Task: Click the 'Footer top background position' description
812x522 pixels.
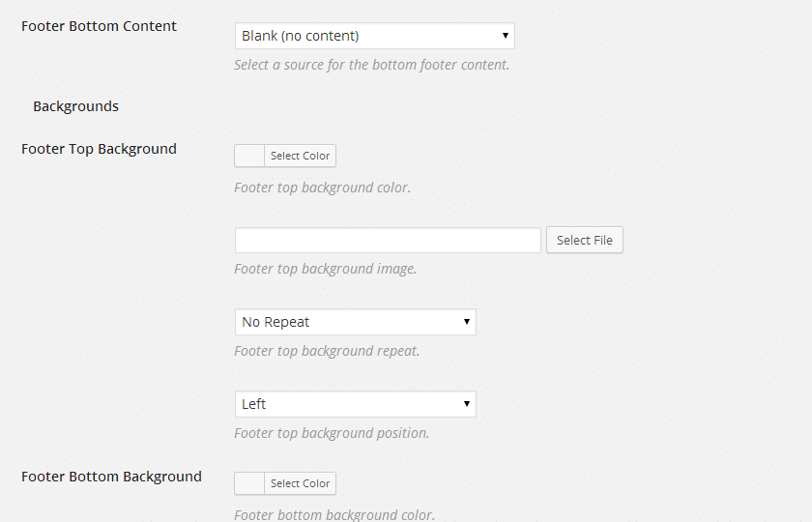Action: [x=332, y=433]
